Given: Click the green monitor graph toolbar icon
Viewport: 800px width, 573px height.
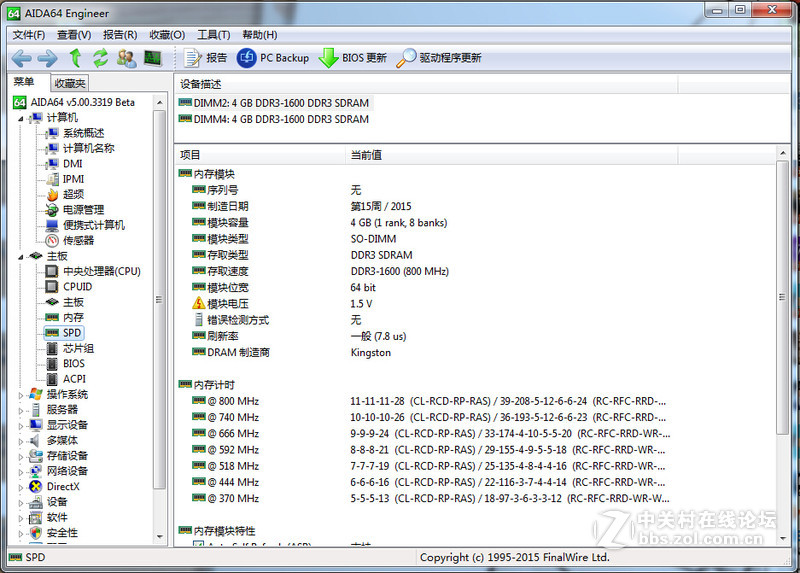Looking at the screenshot, I should coord(153,58).
